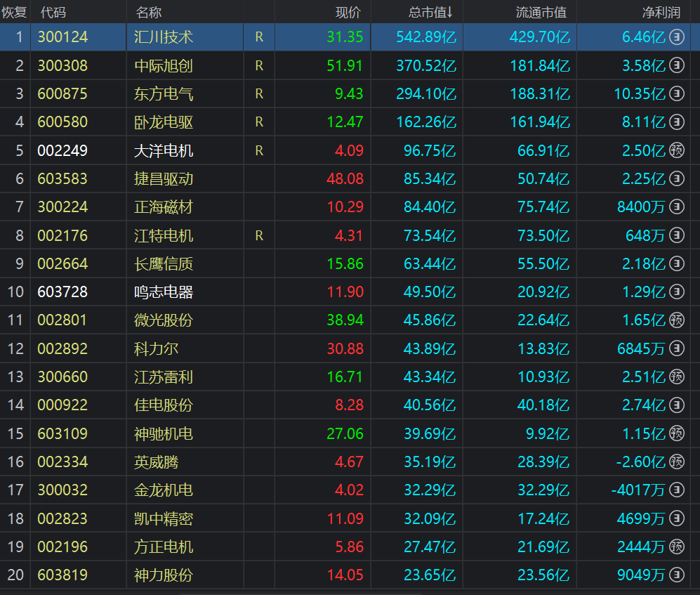Open the quarterly report icon beside 东方电气

point(676,93)
